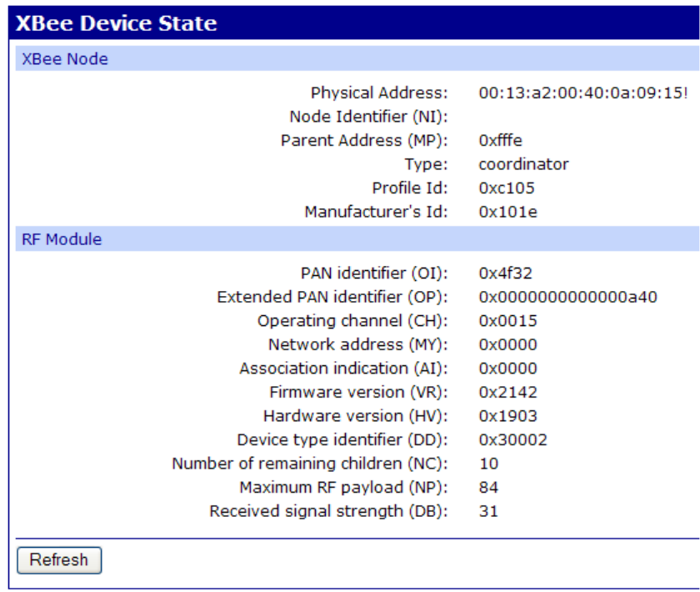Click the PAN identifier (OI) label
Image resolution: width=700 pixels, height=592 pixels.
coord(374,273)
